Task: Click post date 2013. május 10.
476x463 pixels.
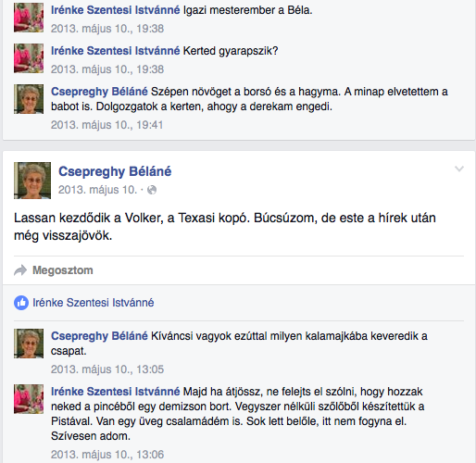Action: (x=97, y=190)
